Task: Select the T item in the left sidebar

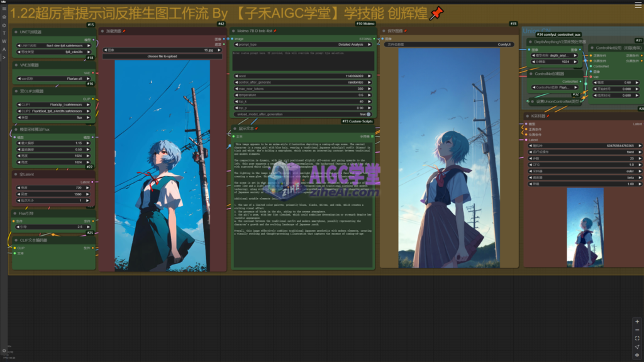Action: 4,33
